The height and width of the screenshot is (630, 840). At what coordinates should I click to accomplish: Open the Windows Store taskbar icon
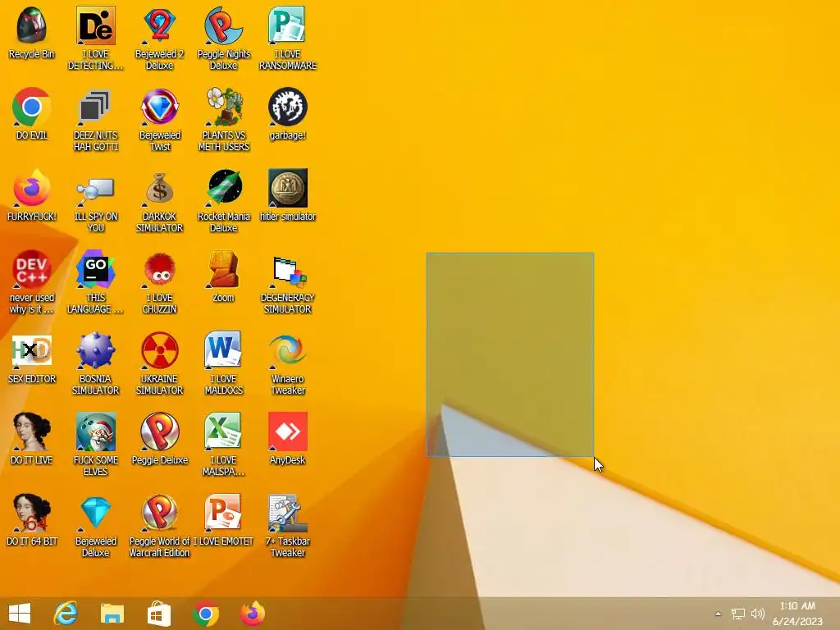click(159, 614)
